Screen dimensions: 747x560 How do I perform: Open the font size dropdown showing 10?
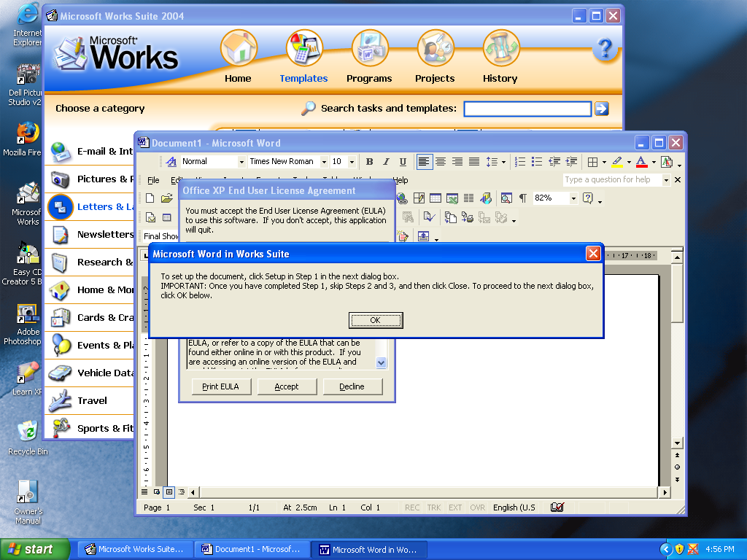pos(352,162)
